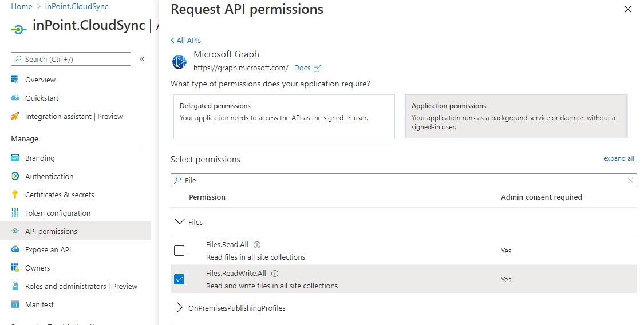Screen dimensions: 644x325
Task: Open Authentication menu item
Action: tap(49, 176)
